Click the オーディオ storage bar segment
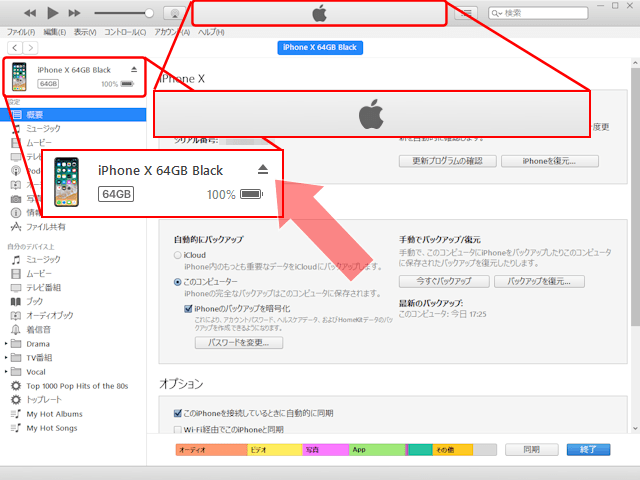 pos(212,450)
